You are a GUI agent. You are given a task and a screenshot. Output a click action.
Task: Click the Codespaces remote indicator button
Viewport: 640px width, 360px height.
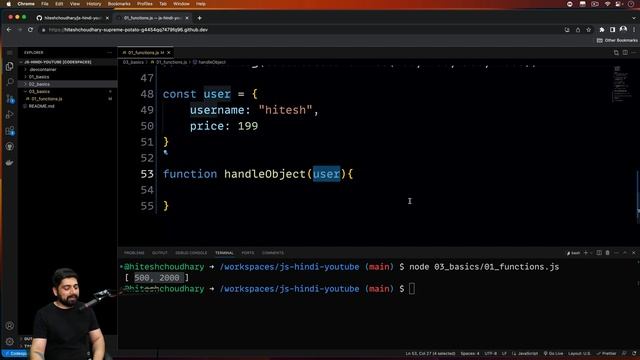pyautogui.click(x=16, y=353)
